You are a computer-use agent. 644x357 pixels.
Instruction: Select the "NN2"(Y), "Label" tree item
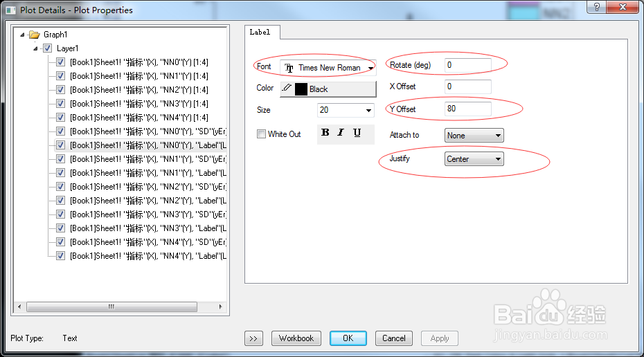pyautogui.click(x=148, y=201)
